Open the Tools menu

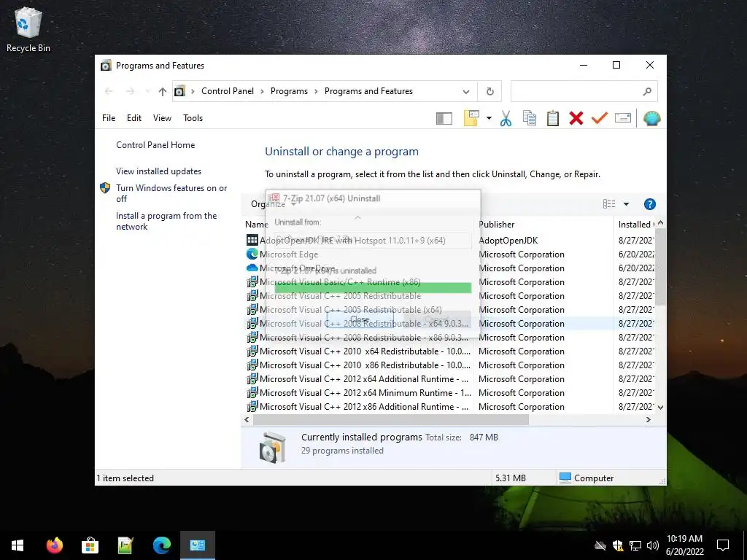click(193, 118)
